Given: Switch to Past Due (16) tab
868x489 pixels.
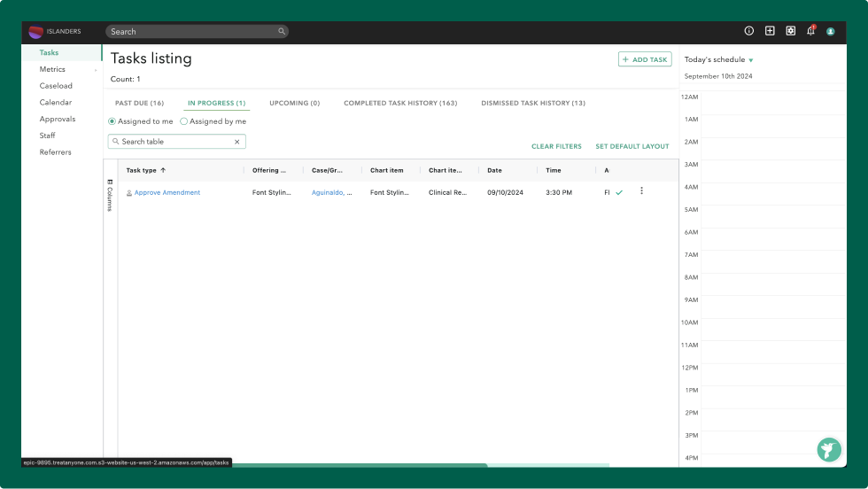Looking at the screenshot, I should pyautogui.click(x=140, y=103).
